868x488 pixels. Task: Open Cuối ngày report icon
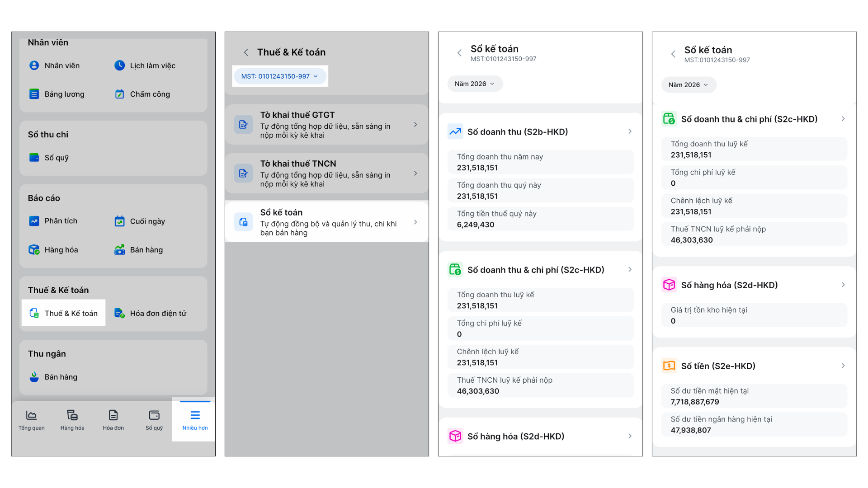point(119,221)
